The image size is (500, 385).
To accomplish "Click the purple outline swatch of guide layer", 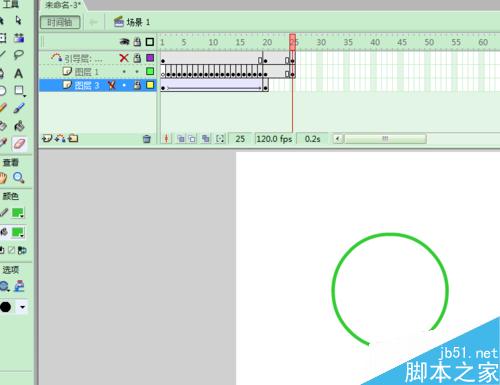I will click(x=150, y=58).
